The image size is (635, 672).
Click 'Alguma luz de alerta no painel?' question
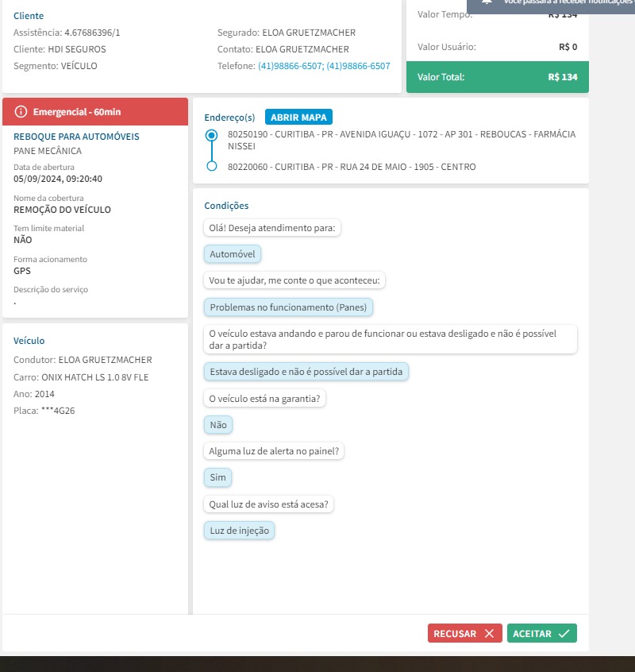coord(274,451)
